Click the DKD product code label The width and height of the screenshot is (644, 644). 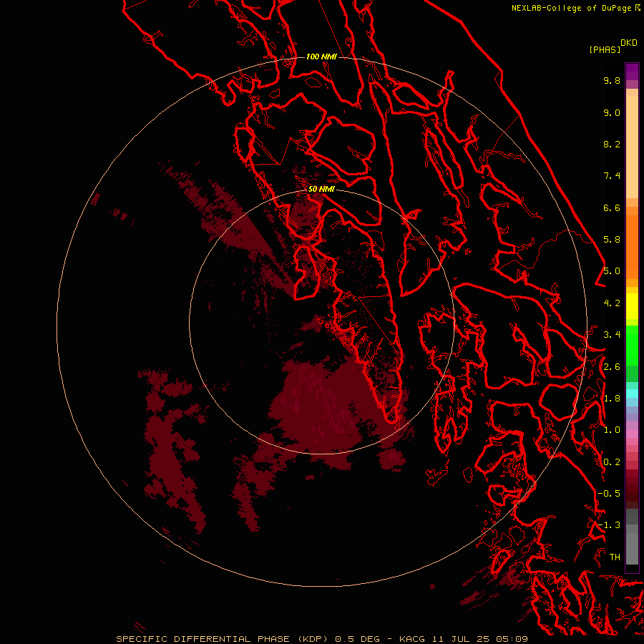click(629, 43)
